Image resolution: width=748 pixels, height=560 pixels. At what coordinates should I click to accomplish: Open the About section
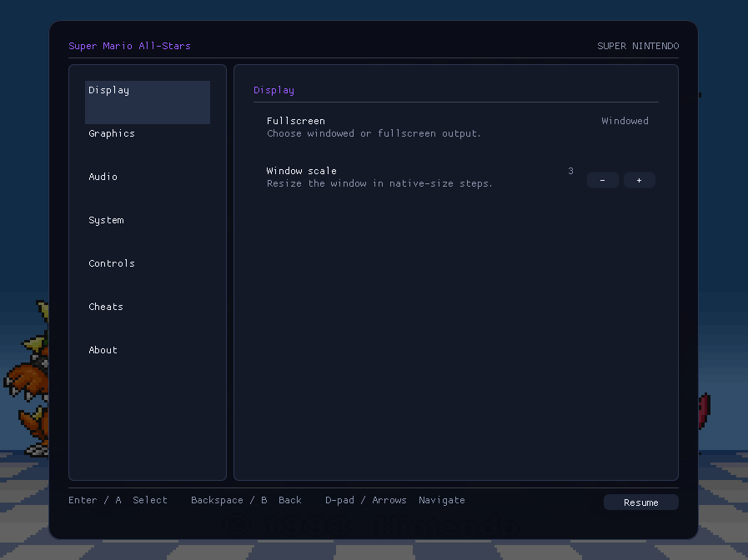pos(148,362)
